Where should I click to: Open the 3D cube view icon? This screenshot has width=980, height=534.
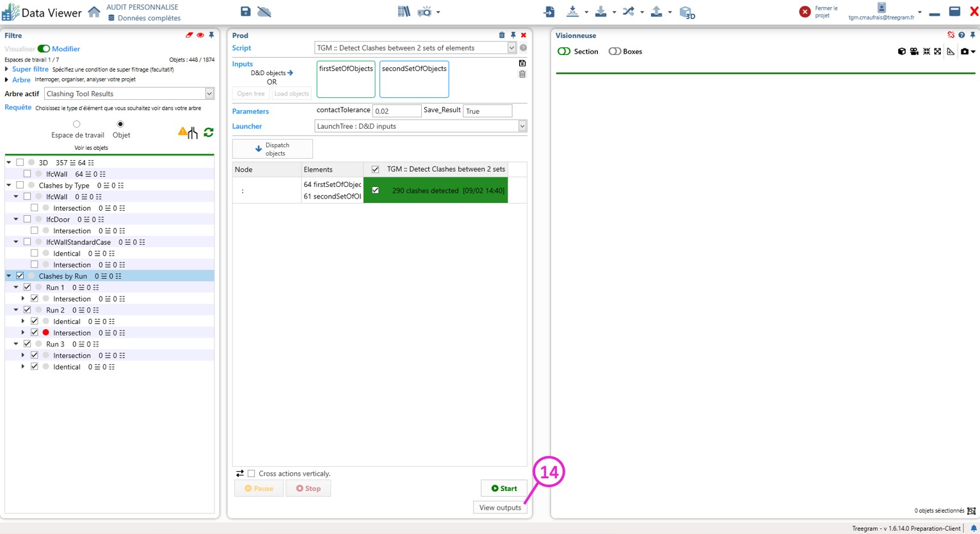click(686, 12)
